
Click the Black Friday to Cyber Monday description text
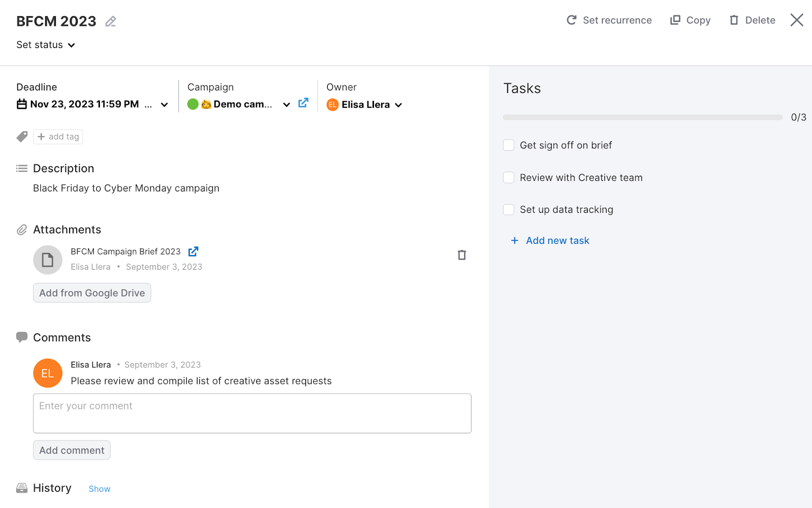click(126, 188)
